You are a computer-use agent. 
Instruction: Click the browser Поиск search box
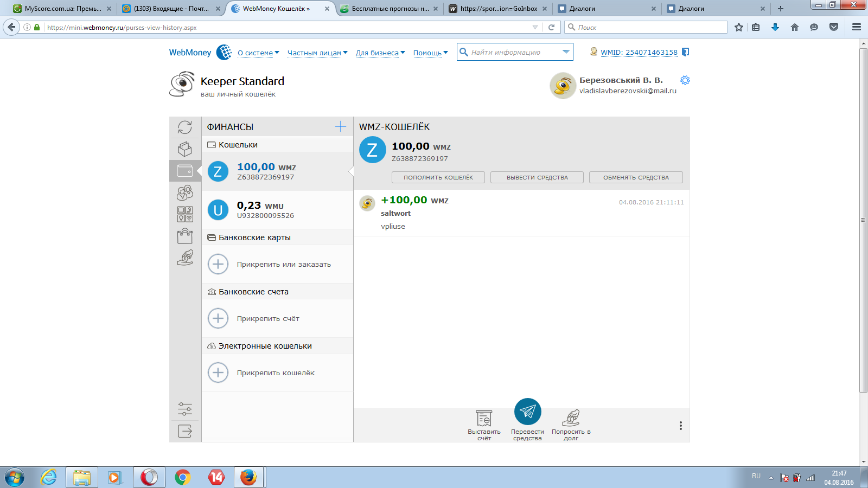coord(646,27)
